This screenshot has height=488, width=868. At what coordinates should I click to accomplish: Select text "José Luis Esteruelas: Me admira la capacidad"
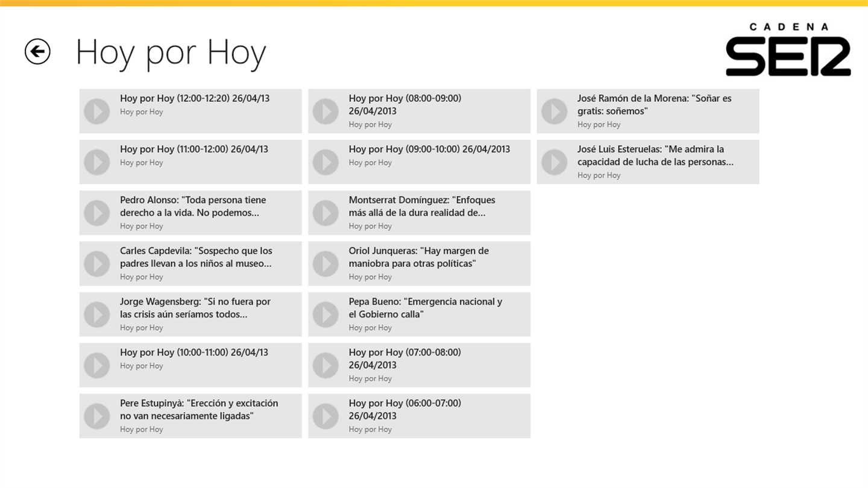point(655,155)
